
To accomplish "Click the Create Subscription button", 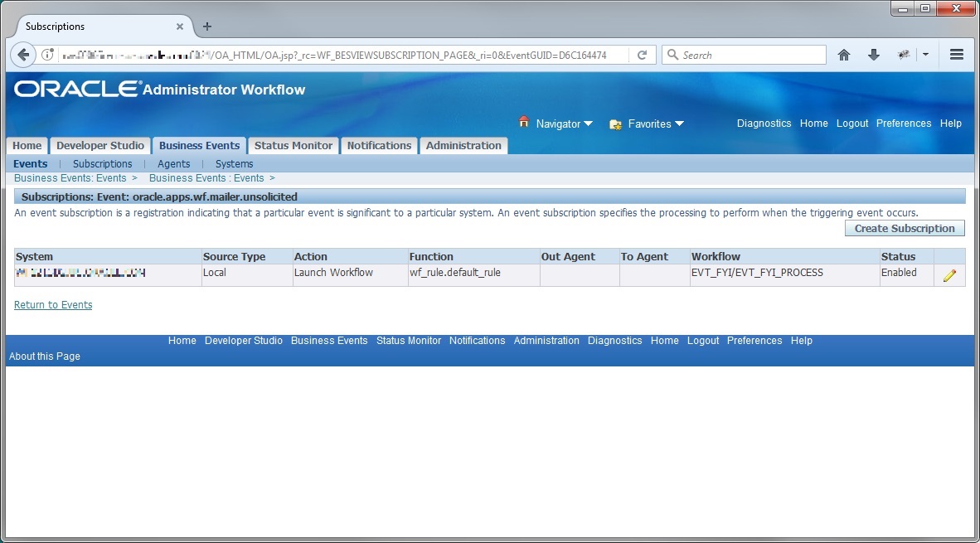I will (905, 228).
